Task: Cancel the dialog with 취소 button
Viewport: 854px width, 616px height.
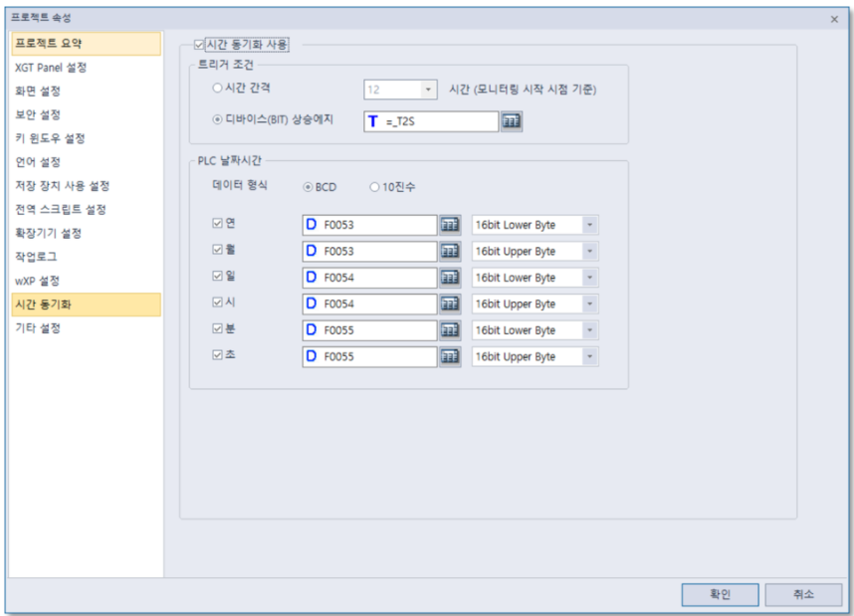Action: 803,594
